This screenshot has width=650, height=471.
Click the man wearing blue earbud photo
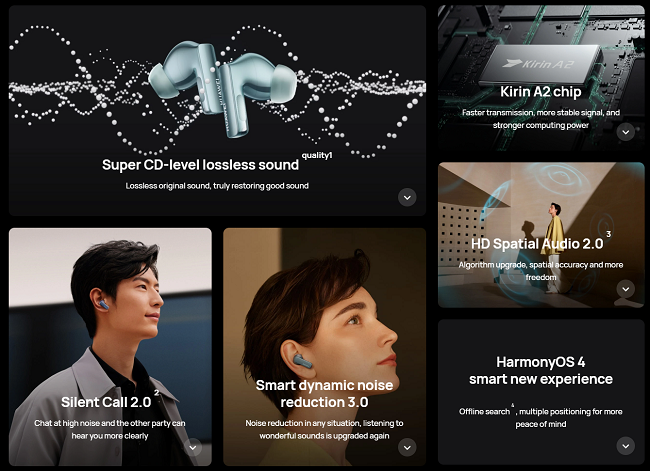click(110, 347)
